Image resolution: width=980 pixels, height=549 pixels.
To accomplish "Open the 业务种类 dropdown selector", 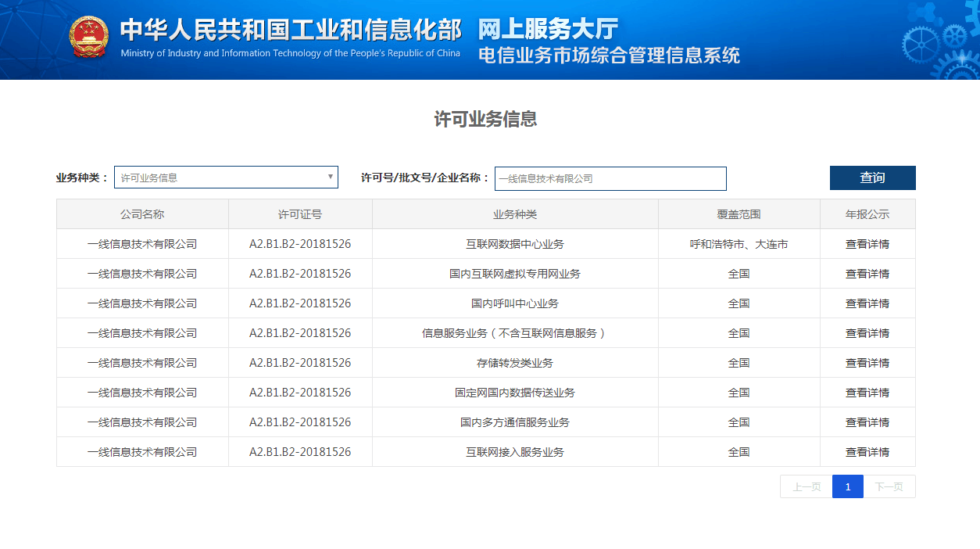I will point(219,178).
